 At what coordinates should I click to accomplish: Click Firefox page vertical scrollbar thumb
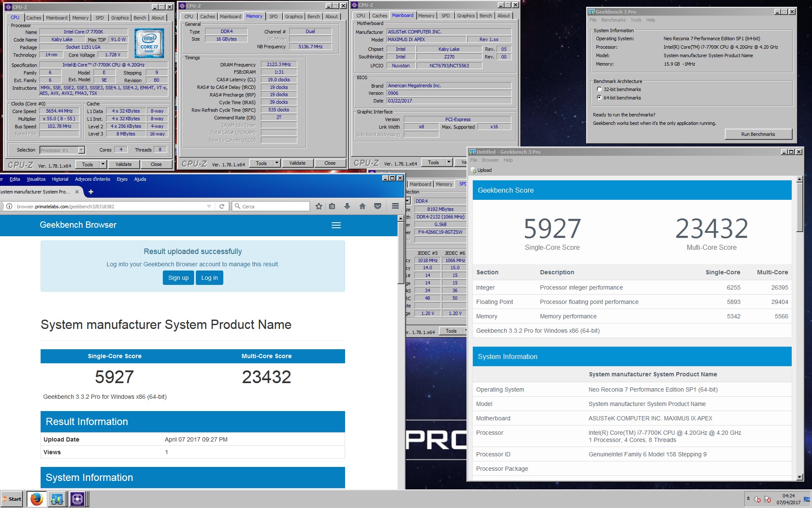(x=401, y=253)
